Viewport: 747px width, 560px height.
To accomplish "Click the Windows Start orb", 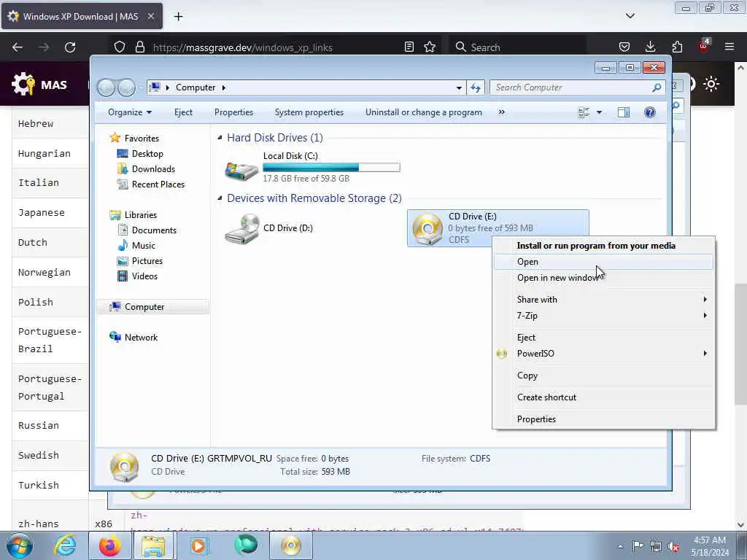I will click(x=20, y=545).
